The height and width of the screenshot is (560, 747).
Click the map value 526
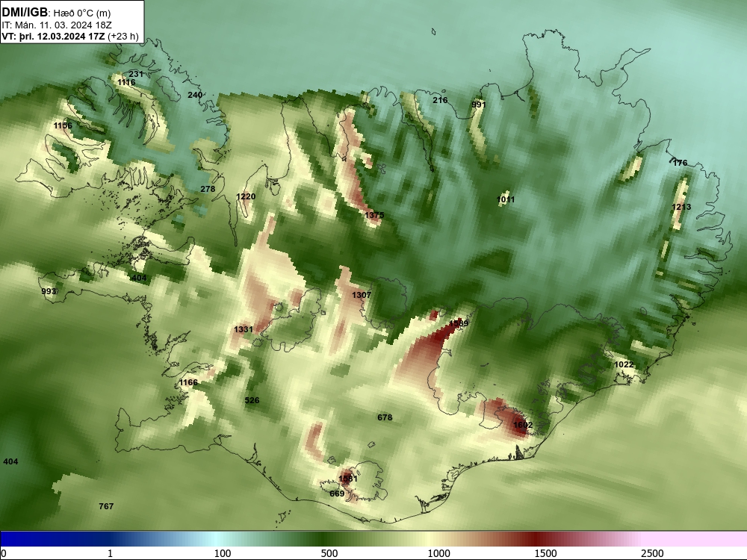click(252, 400)
